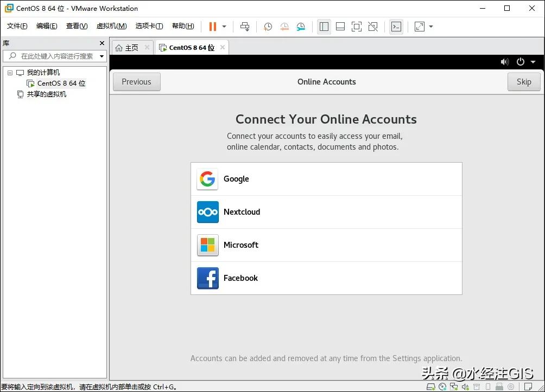Click the Online Accounts header title
Viewport: 545px width, 392px height.
[x=326, y=82]
